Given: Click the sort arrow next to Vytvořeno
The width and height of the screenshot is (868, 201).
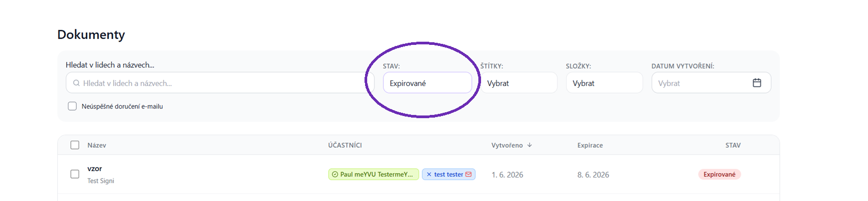Looking at the screenshot, I should [x=530, y=145].
